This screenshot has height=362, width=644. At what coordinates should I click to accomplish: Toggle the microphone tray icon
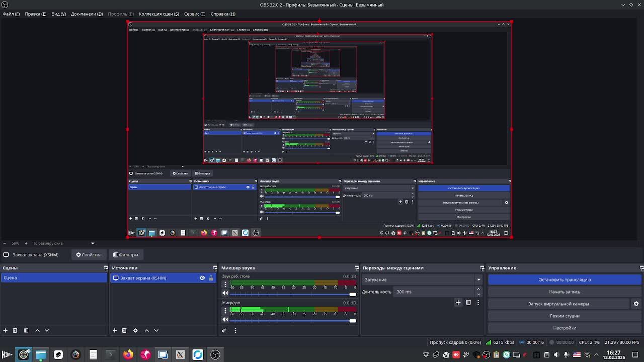(x=566, y=355)
